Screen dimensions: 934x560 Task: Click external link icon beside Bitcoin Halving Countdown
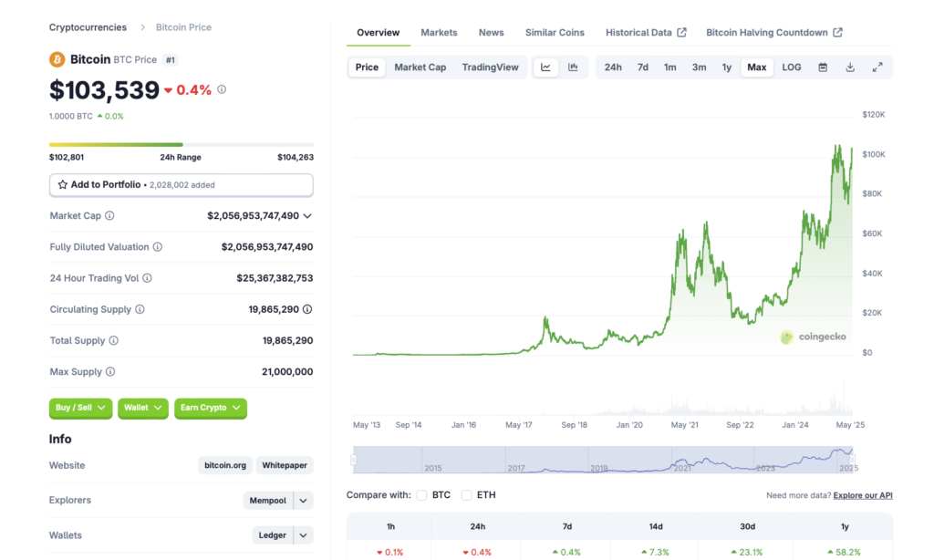[x=837, y=32]
